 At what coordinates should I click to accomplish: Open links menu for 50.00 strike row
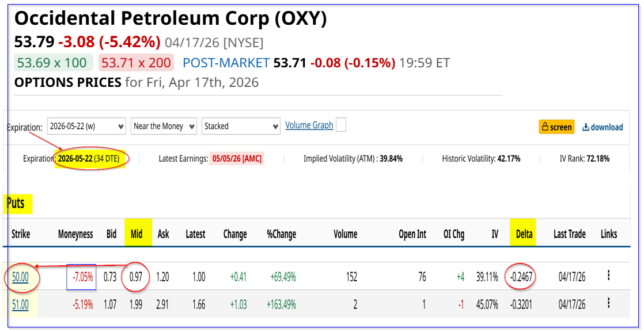[x=608, y=276]
